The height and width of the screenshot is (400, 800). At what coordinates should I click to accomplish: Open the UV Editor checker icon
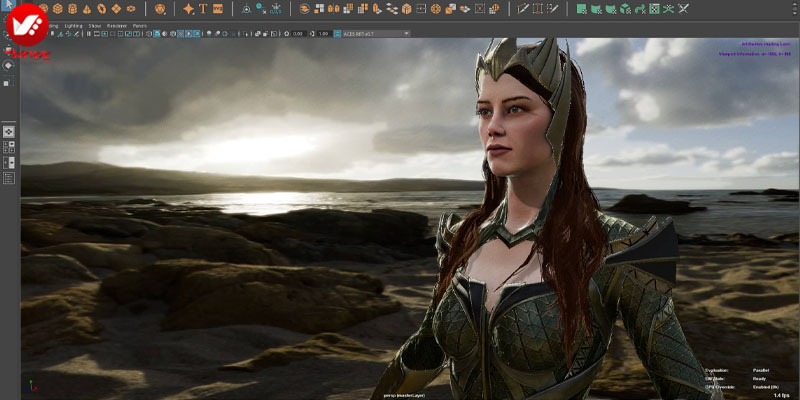[x=654, y=9]
